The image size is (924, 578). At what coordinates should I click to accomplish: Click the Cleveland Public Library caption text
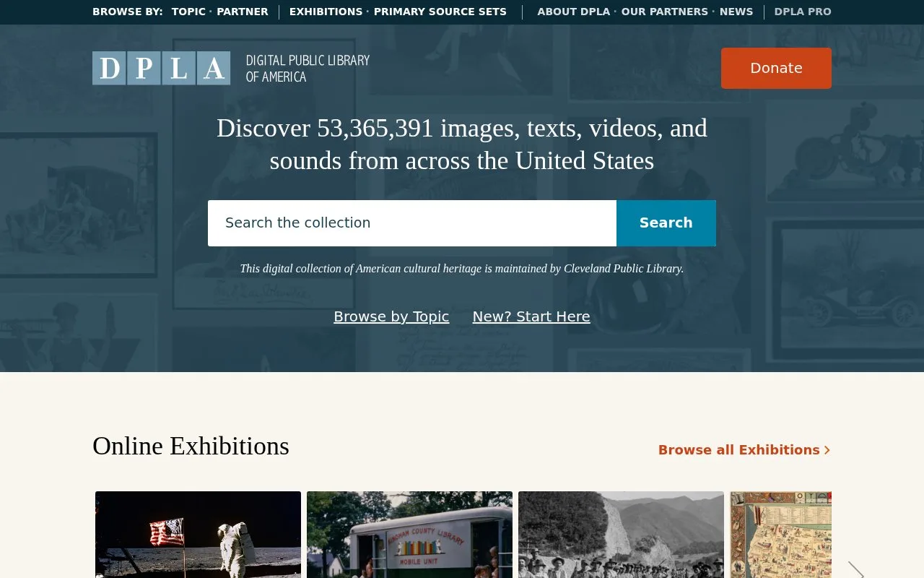(x=462, y=269)
